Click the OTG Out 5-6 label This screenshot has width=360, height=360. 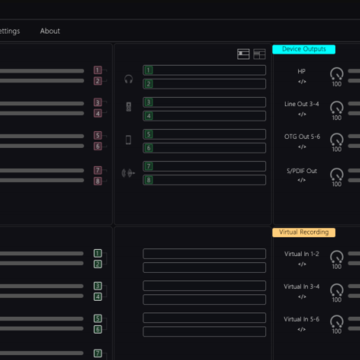point(302,137)
